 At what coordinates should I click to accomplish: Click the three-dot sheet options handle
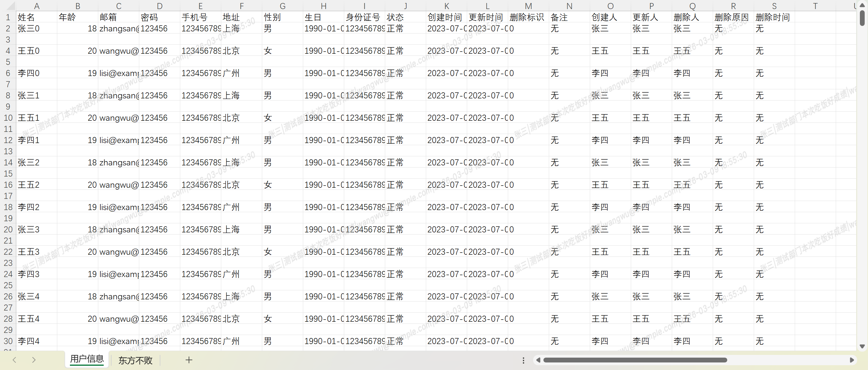[523, 360]
